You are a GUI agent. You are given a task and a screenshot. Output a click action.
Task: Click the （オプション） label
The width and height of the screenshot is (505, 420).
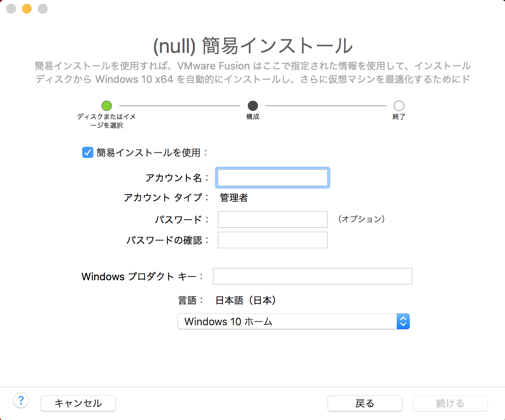[362, 219]
